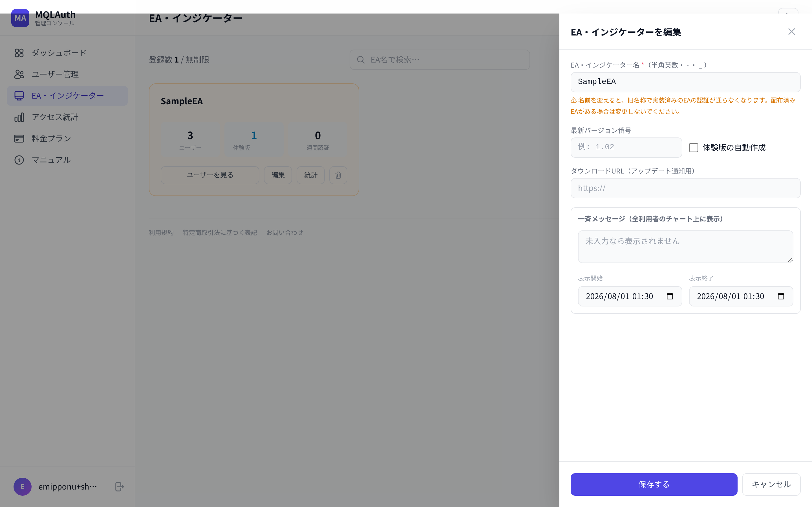Click the 最新バージョン番号 field
Image resolution: width=812 pixels, height=507 pixels.
626,148
